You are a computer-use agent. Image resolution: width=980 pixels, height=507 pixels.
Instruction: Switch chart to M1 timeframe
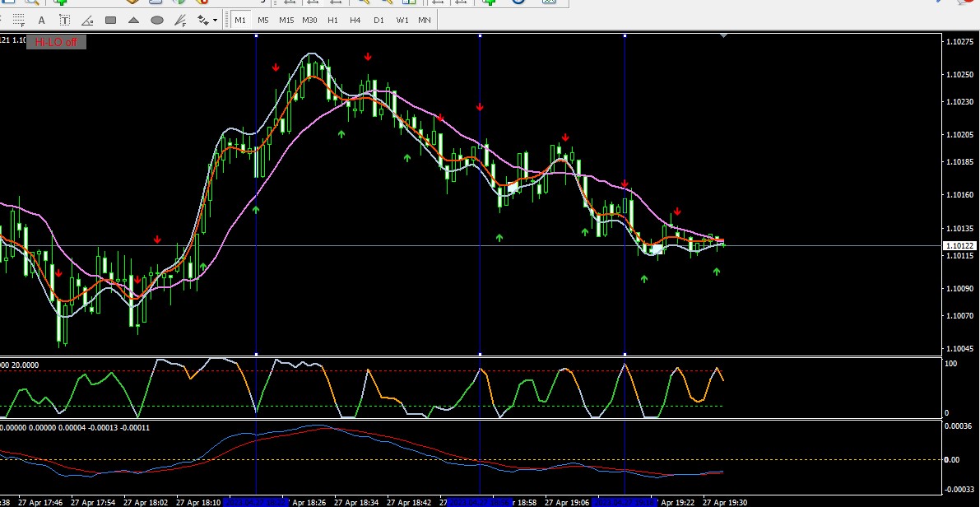click(240, 20)
